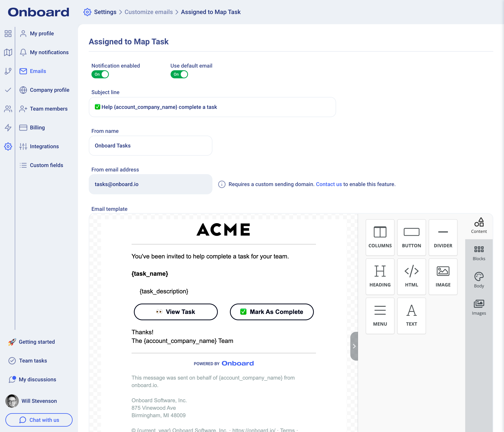
Task: Click the Contact us link
Action: tap(329, 184)
